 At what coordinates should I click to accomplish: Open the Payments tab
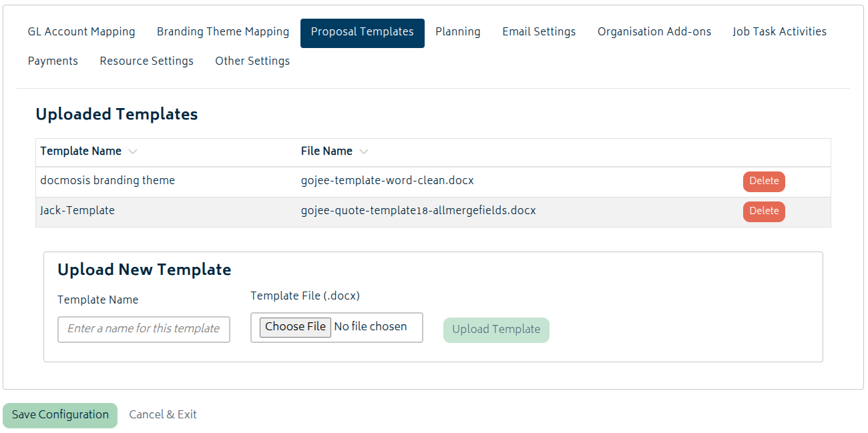click(53, 61)
